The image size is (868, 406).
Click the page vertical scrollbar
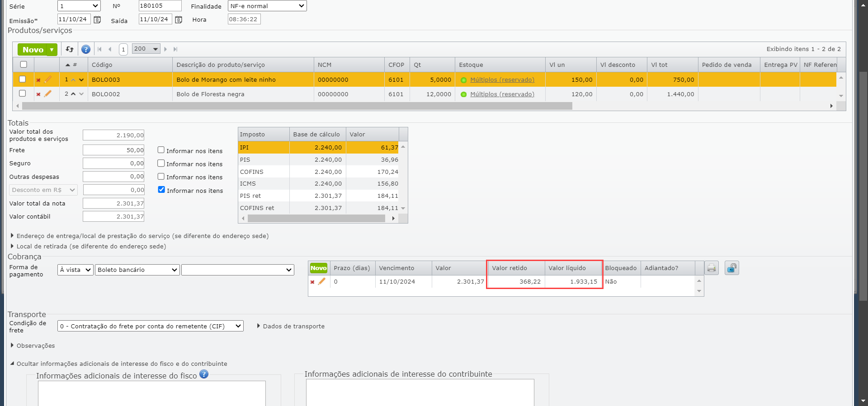coord(863,186)
